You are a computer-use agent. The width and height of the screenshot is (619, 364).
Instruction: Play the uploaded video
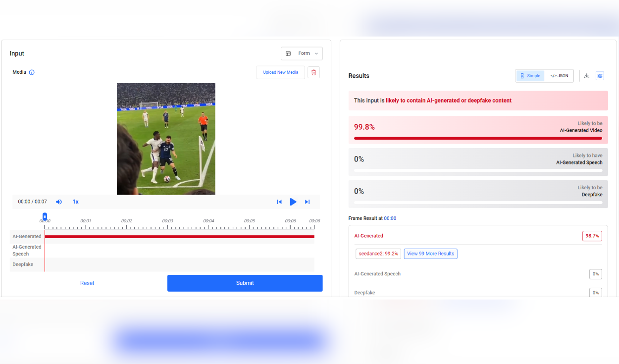[293, 202]
